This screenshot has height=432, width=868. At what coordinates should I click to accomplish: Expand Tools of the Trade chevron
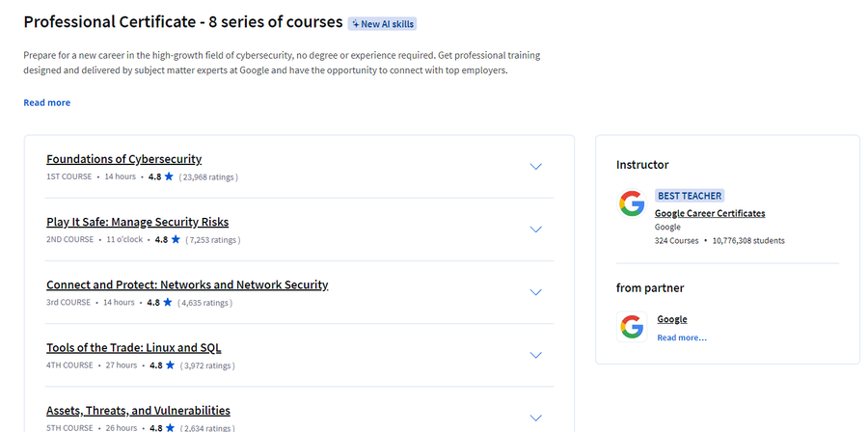point(535,355)
